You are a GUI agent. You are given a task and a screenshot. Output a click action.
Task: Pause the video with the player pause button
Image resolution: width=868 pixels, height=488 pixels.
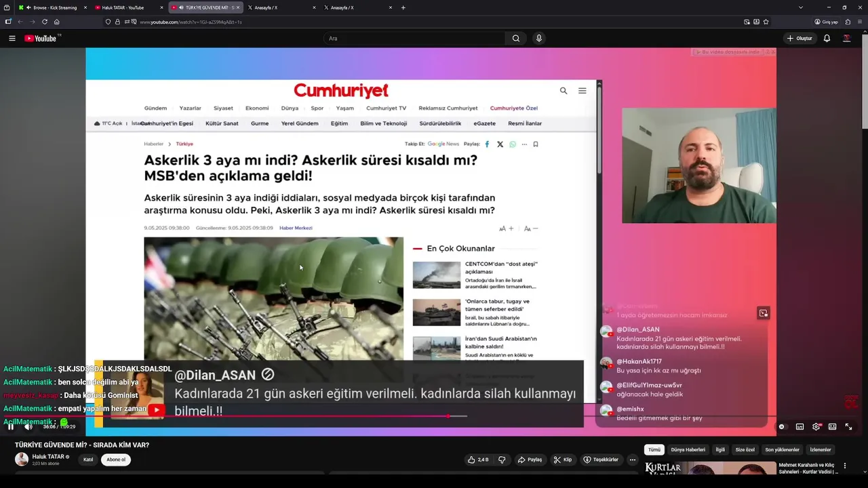click(x=11, y=426)
